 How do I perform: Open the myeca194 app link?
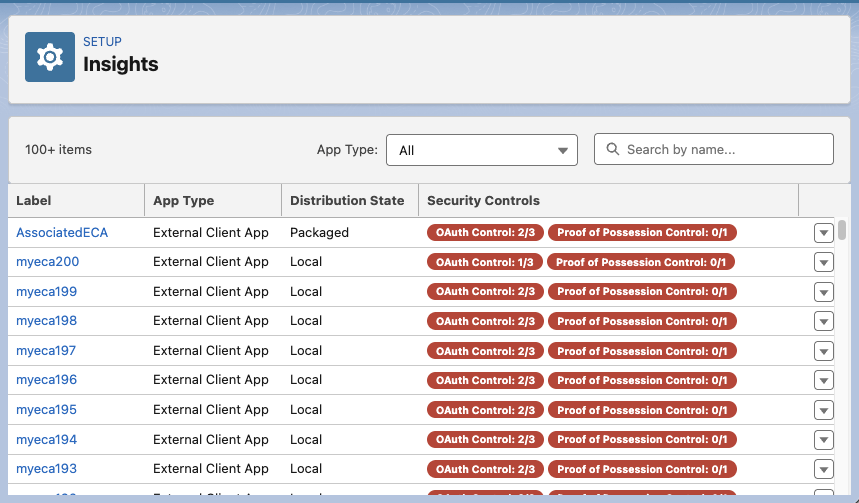[47, 439]
